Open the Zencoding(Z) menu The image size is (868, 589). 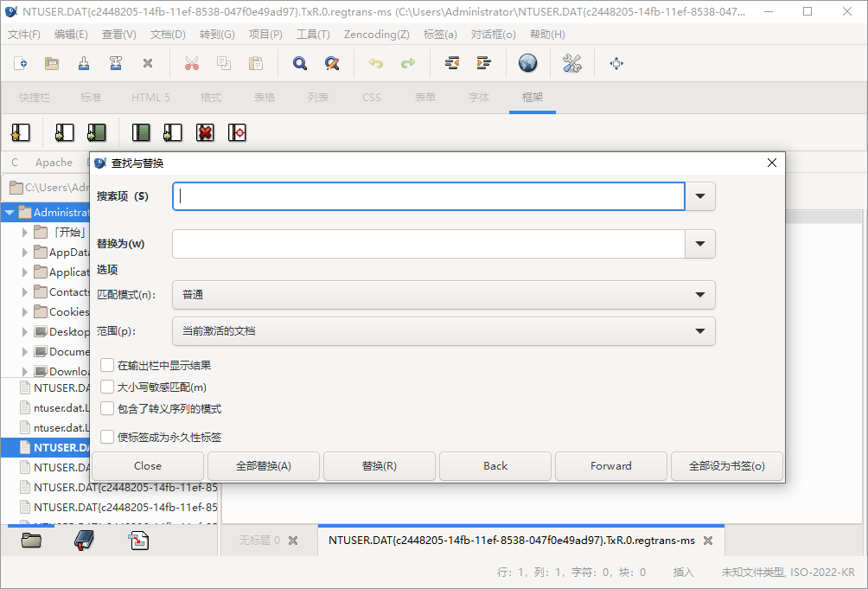[376, 35]
